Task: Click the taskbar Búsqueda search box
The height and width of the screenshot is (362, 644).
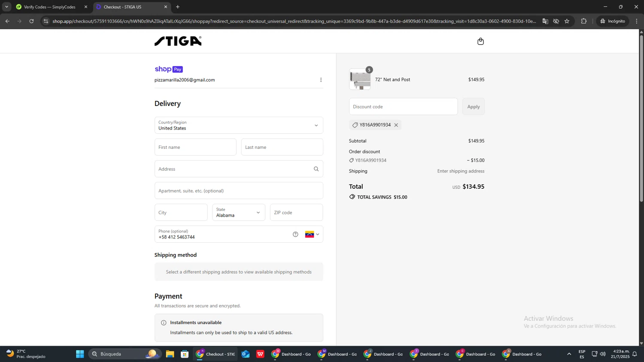Action: pos(125,354)
